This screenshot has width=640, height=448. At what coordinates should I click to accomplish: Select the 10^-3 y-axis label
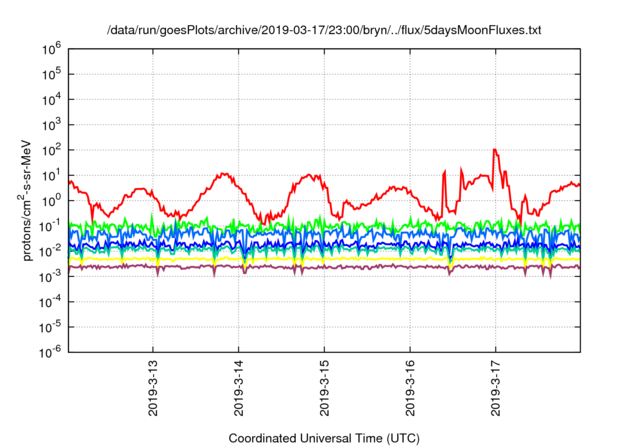click(50, 277)
